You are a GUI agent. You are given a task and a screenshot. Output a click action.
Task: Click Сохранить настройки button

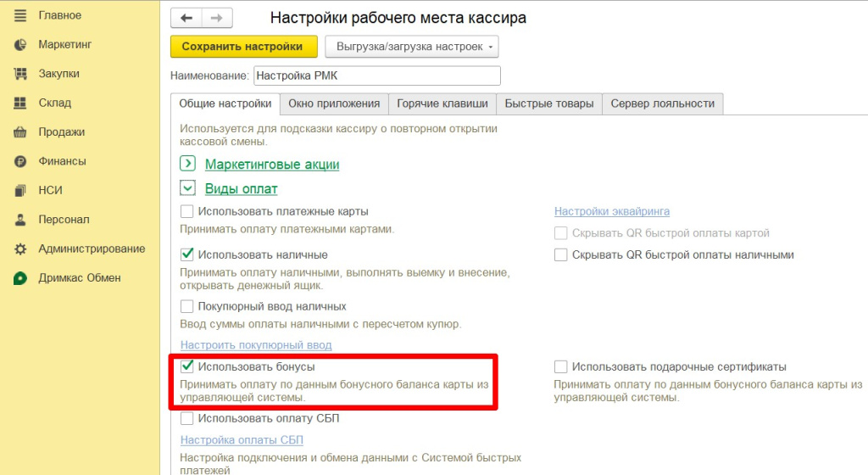click(x=243, y=47)
